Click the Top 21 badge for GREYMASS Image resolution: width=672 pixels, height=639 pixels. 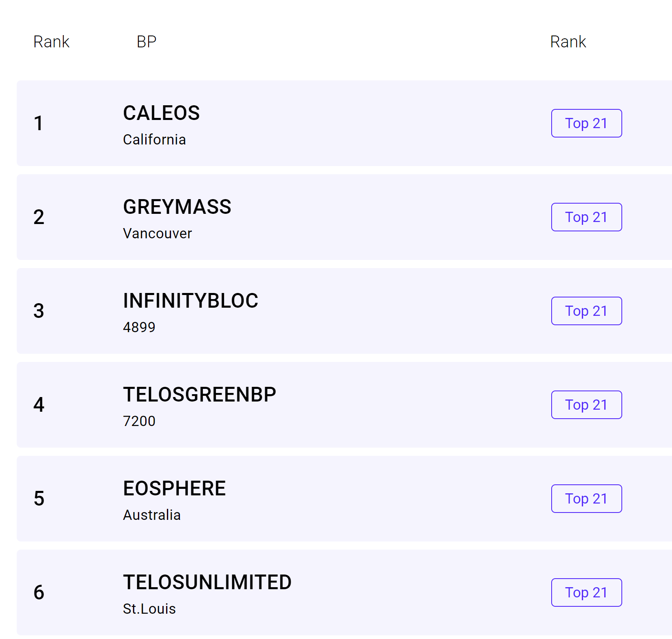(586, 217)
